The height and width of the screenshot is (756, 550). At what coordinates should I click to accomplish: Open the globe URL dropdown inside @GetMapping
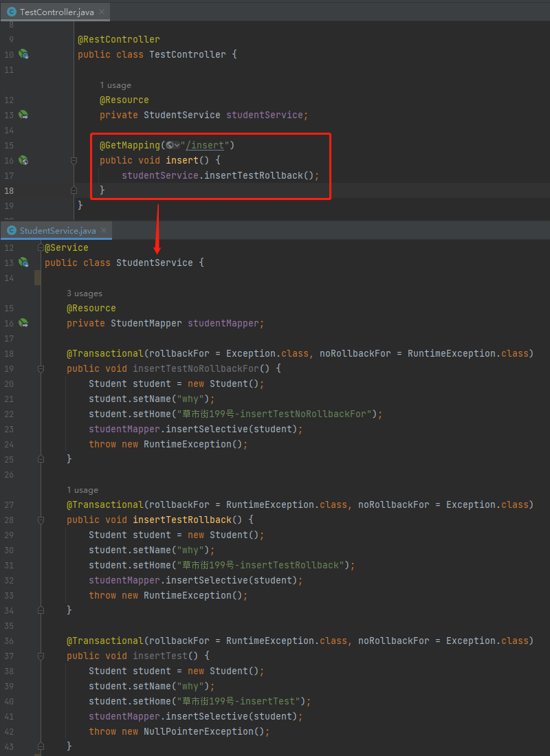[x=173, y=145]
